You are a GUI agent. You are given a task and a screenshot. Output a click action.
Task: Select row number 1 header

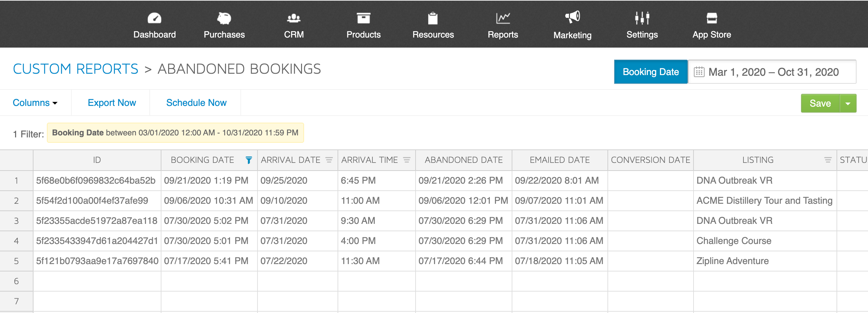click(x=16, y=180)
